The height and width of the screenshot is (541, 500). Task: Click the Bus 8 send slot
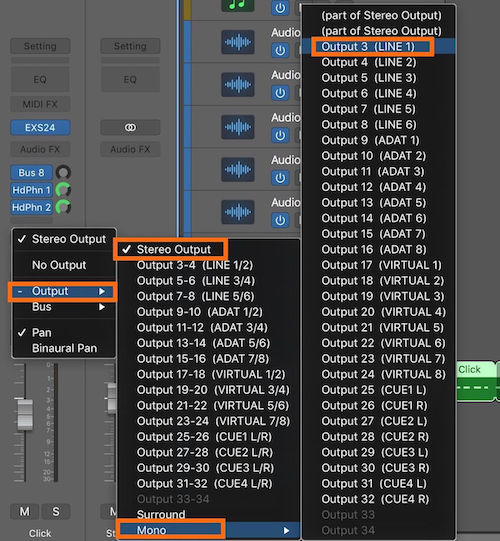tap(31, 173)
